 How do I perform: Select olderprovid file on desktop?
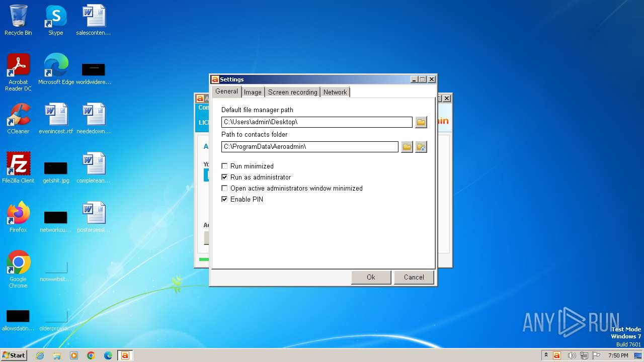[56, 320]
